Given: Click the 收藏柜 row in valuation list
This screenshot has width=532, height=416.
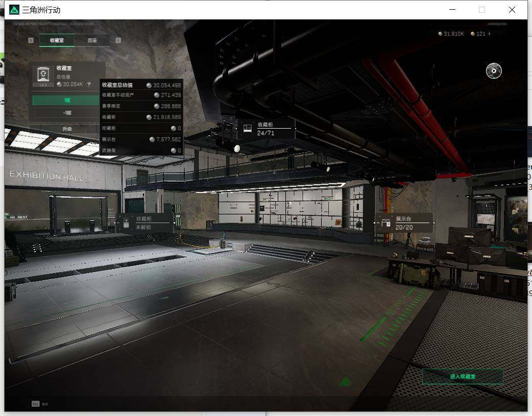Looking at the screenshot, I should (141, 117).
